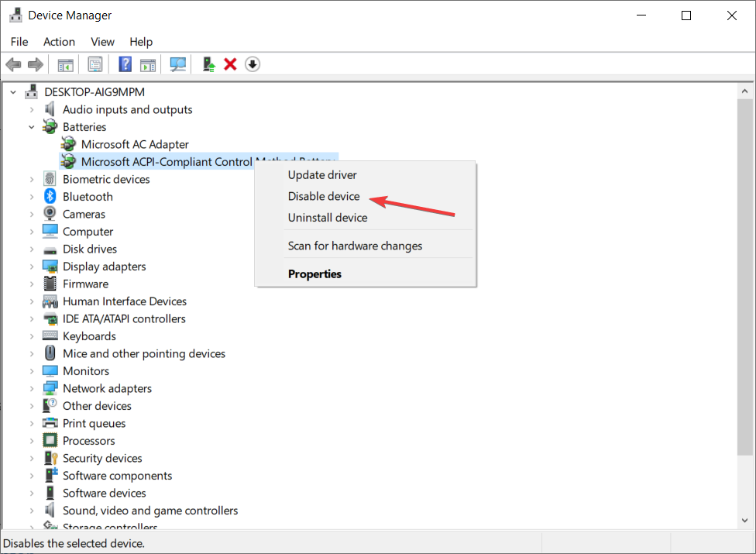The height and width of the screenshot is (554, 756).
Task: Click the scrollbar down arrow
Action: click(744, 520)
